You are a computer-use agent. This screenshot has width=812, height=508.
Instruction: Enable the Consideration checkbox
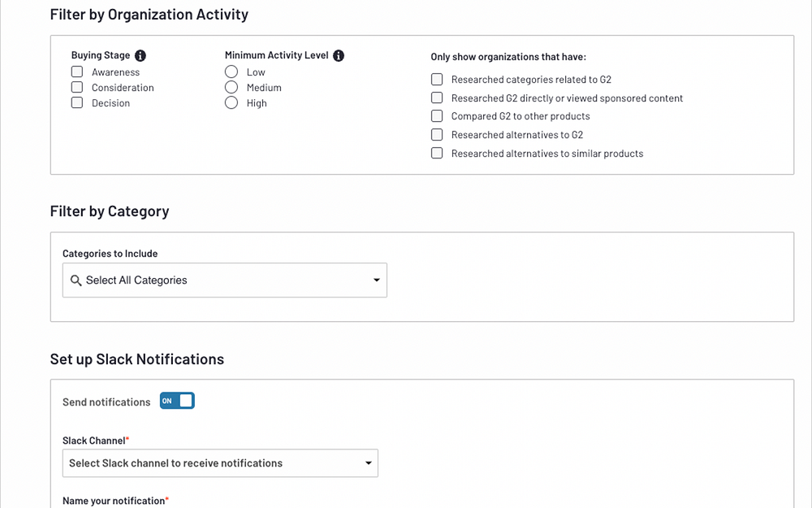pyautogui.click(x=77, y=88)
